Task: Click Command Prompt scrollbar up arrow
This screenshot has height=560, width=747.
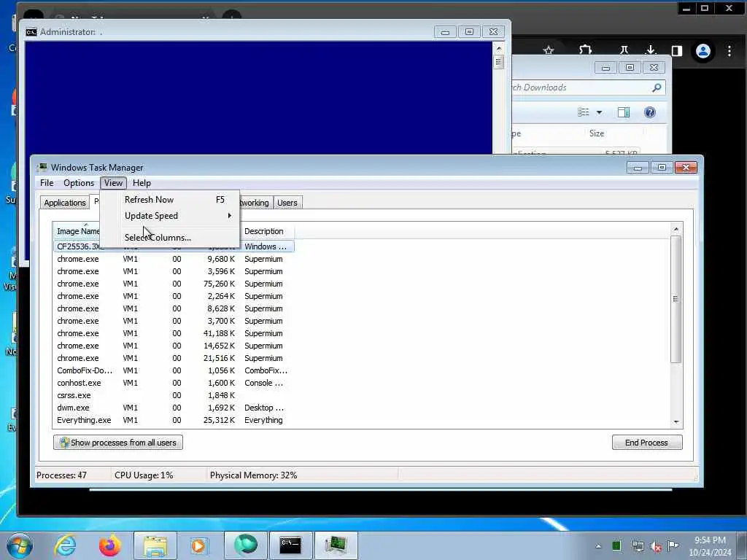Action: click(499, 48)
